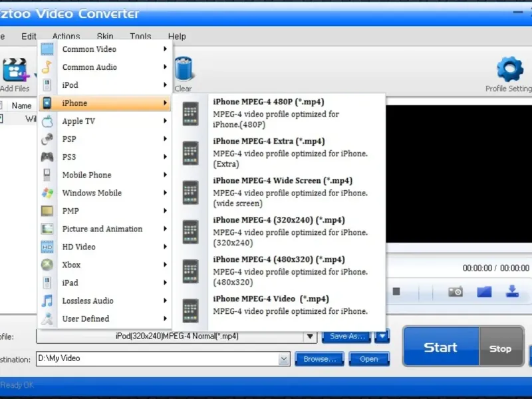The image size is (532, 399).
Task: Open the Skin menu
Action: 105,37
